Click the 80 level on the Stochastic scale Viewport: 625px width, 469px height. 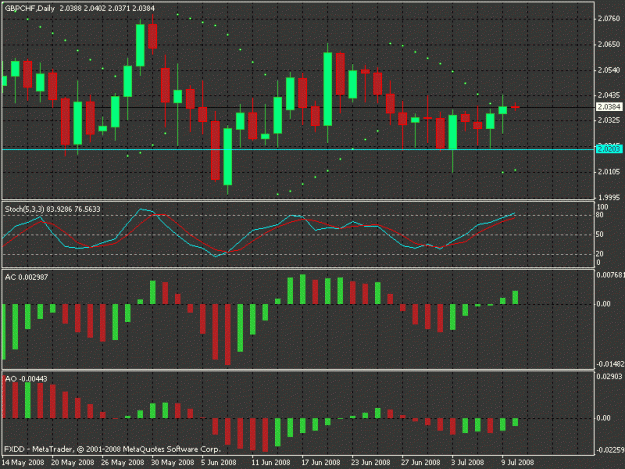pos(600,215)
